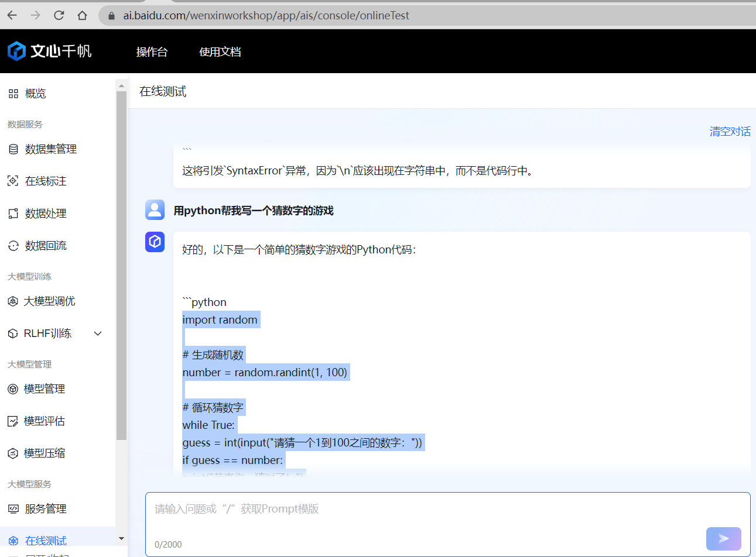Open 模型管理 in the sidebar
The width and height of the screenshot is (756, 557).
[44, 389]
